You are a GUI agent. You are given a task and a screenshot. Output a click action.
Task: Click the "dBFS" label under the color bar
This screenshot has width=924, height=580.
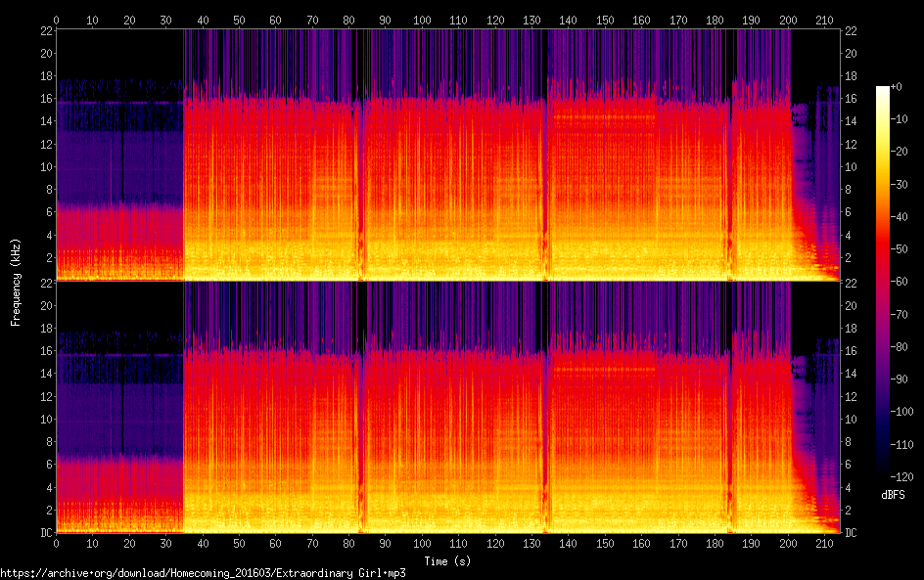click(892, 495)
